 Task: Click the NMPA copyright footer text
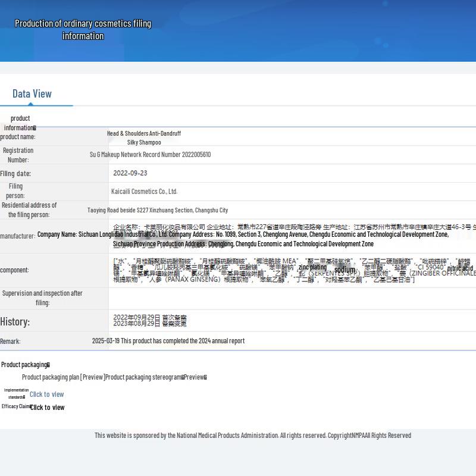252,435
